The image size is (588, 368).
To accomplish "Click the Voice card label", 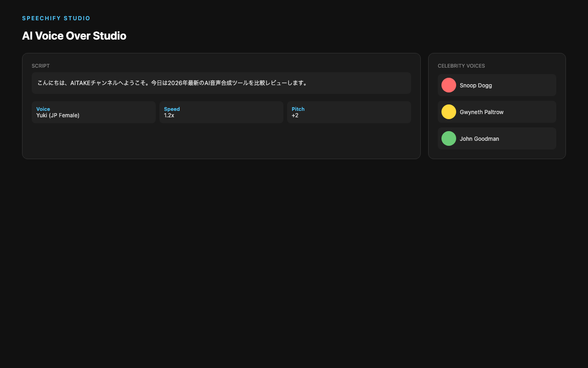I will [43, 109].
